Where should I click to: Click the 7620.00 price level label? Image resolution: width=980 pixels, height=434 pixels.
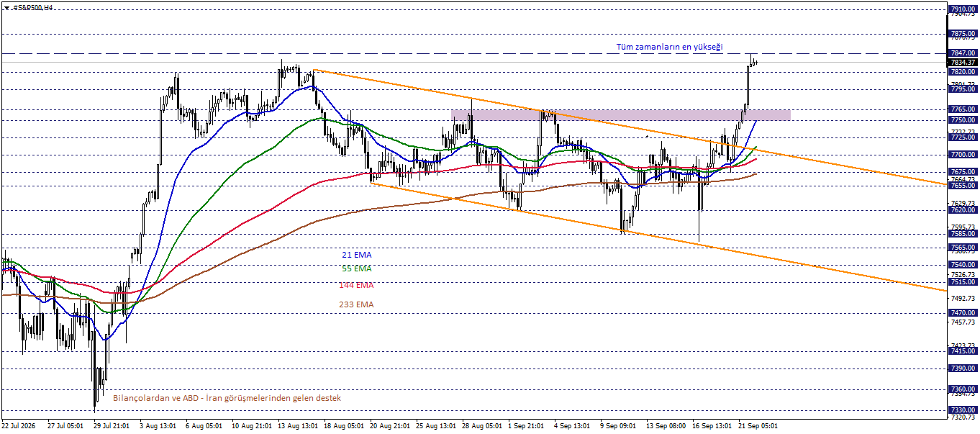(x=963, y=210)
